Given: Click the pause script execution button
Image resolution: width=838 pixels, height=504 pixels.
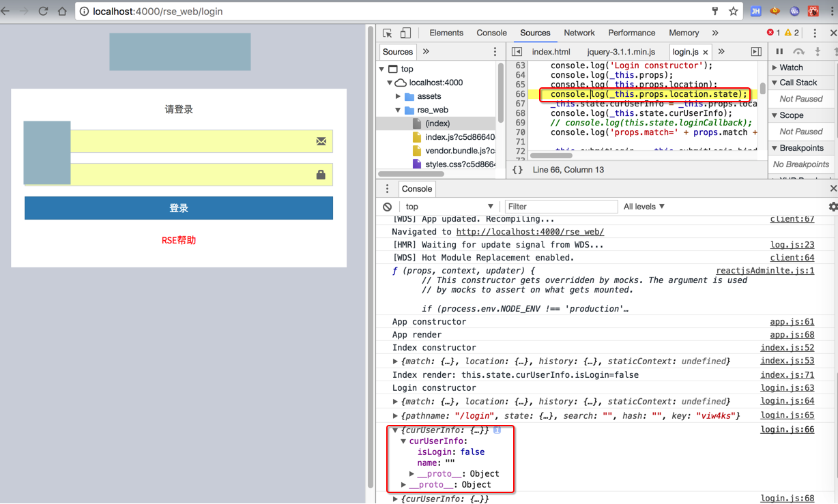Looking at the screenshot, I should tap(779, 52).
